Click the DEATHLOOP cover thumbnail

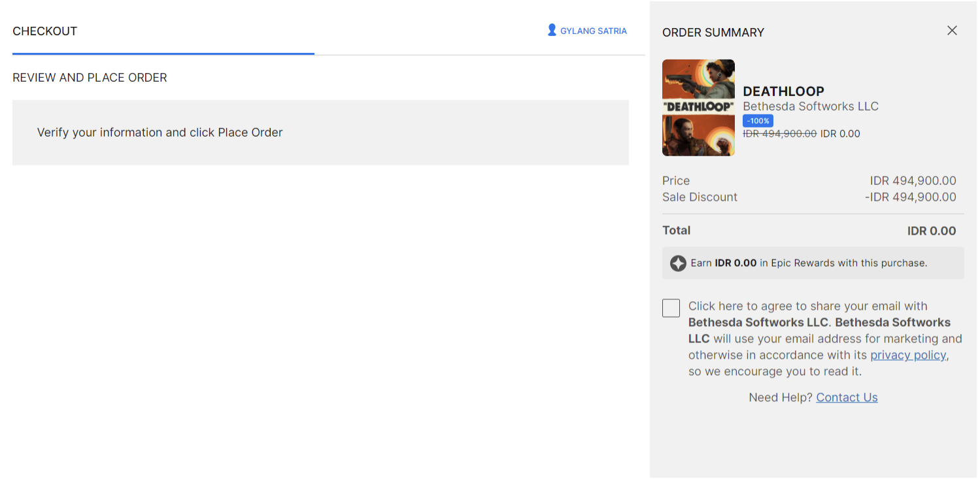pos(698,108)
